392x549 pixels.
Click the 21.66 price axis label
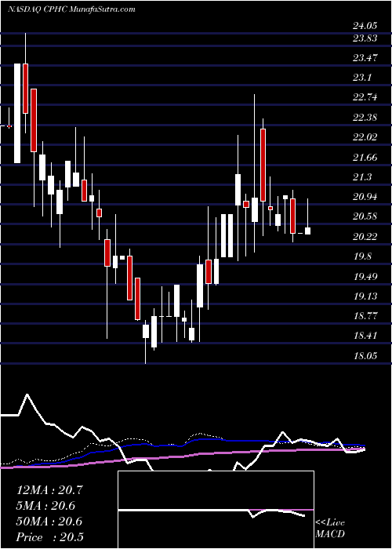point(365,157)
